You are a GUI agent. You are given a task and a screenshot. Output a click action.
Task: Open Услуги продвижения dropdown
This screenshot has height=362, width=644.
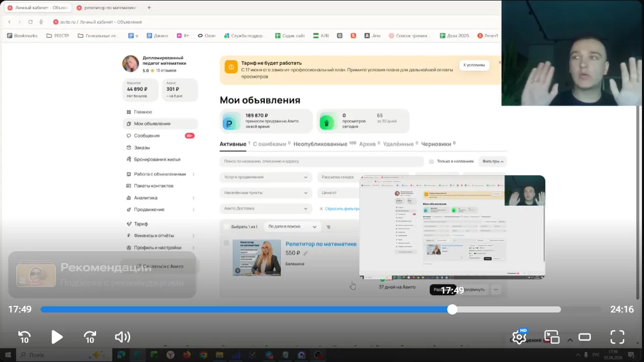pyautogui.click(x=266, y=177)
